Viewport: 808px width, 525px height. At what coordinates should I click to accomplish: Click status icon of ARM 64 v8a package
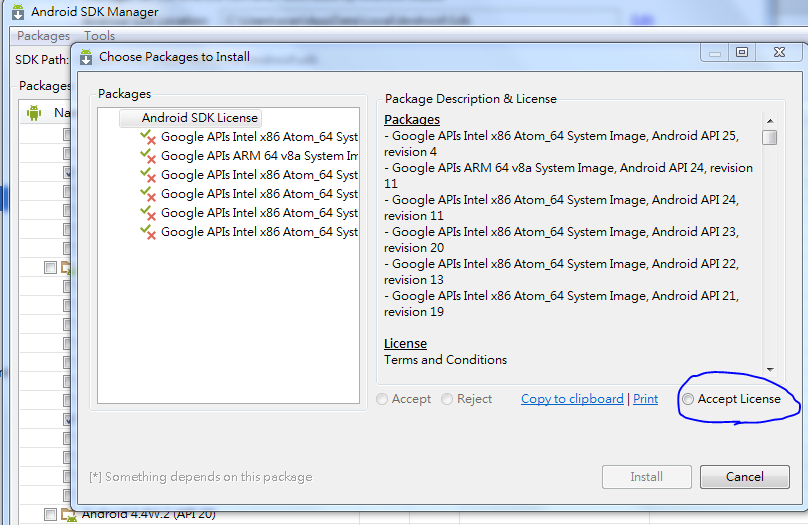tap(148, 155)
